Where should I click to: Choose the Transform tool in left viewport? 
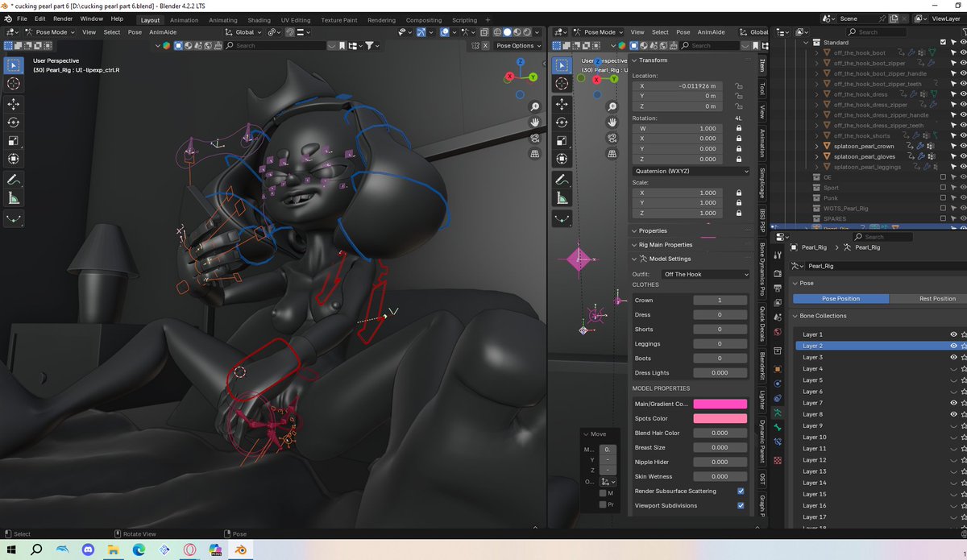14,160
